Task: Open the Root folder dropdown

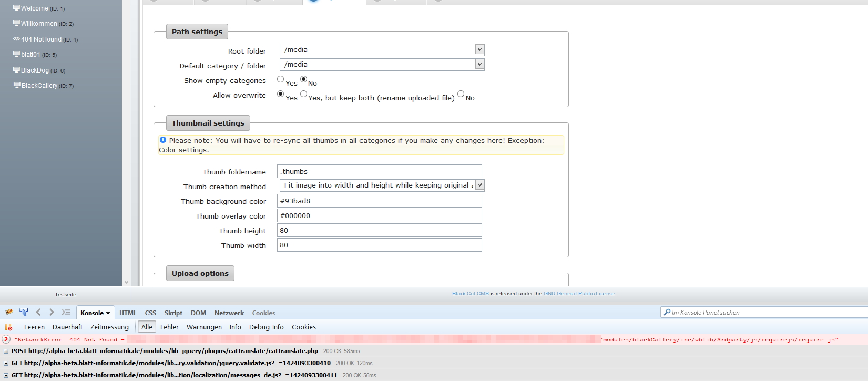Action: point(479,49)
